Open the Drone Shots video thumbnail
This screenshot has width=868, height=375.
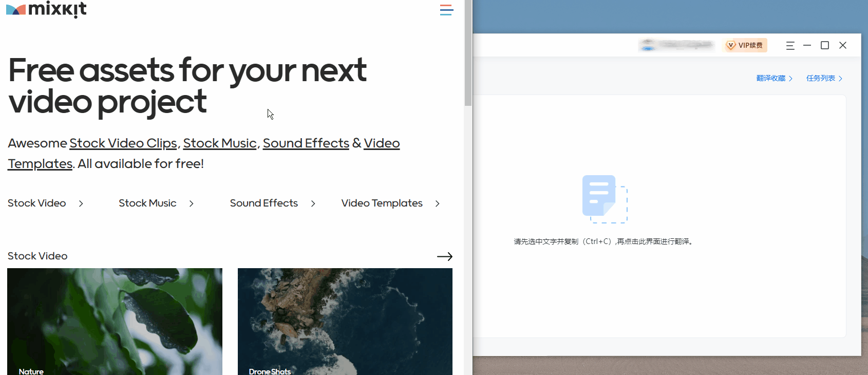[345, 321]
